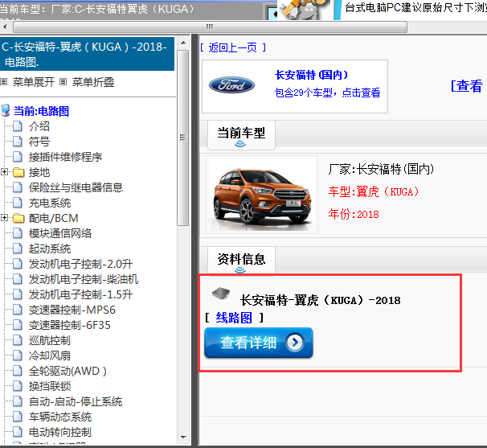This screenshot has width=487, height=448.
Task: Click the page icon beside 发动机电子控制-柴油机
Action: tap(18, 279)
